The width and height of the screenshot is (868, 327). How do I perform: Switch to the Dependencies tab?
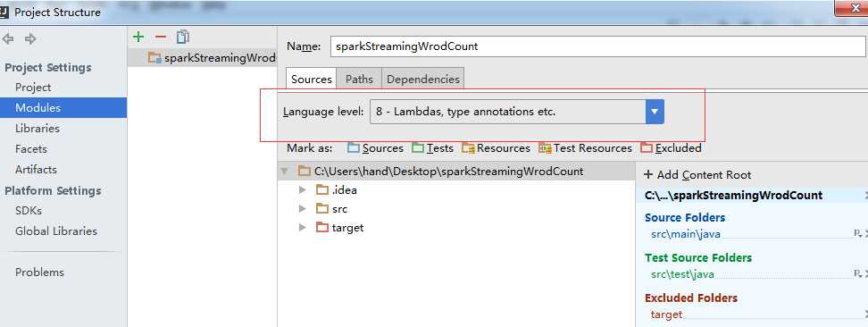click(x=423, y=79)
